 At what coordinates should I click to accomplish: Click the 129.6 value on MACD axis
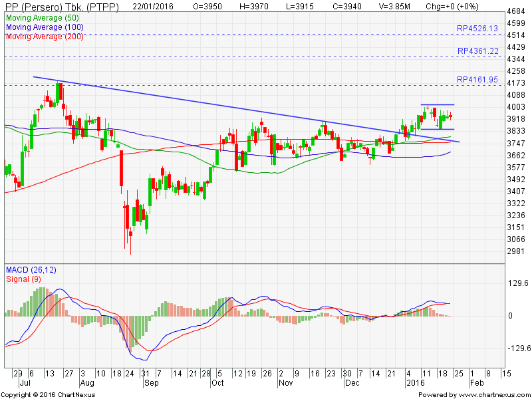(x=517, y=283)
